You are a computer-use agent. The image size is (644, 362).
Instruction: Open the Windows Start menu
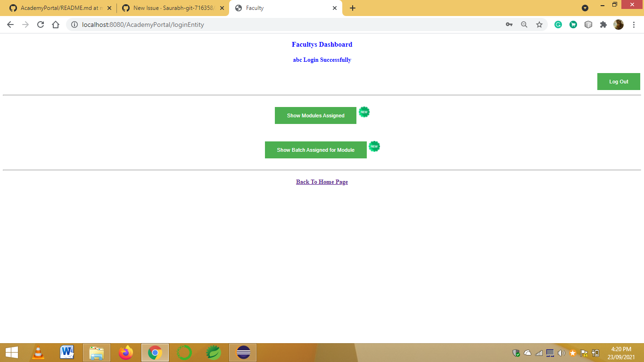pos(12,353)
